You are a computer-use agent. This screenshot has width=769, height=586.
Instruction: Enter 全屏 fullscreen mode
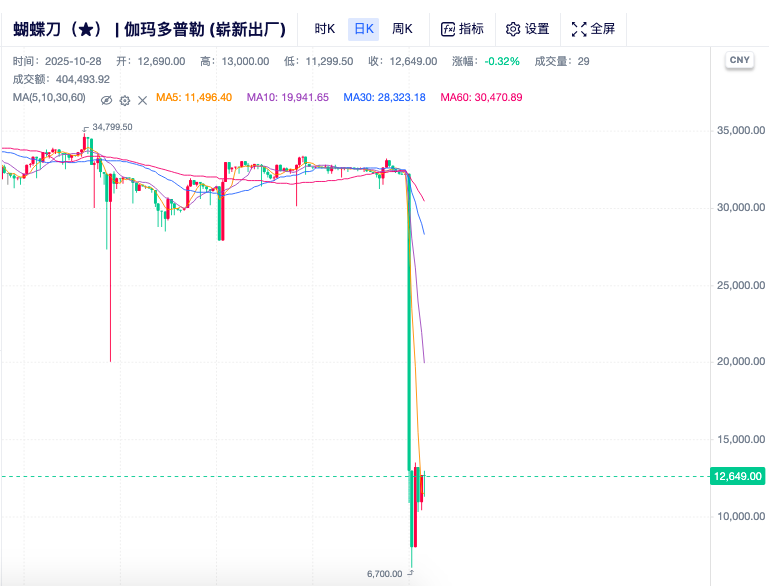pyautogui.click(x=593, y=29)
